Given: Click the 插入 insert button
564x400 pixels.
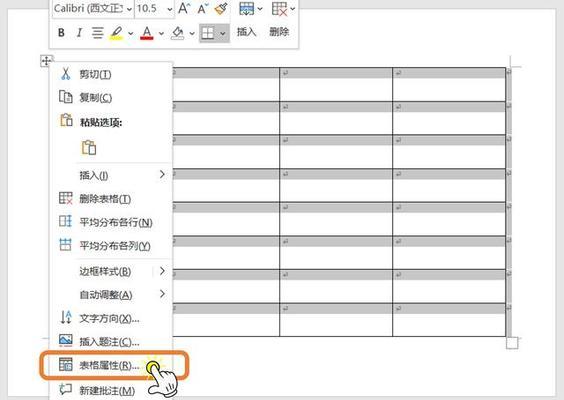Looking at the screenshot, I should point(246,32).
